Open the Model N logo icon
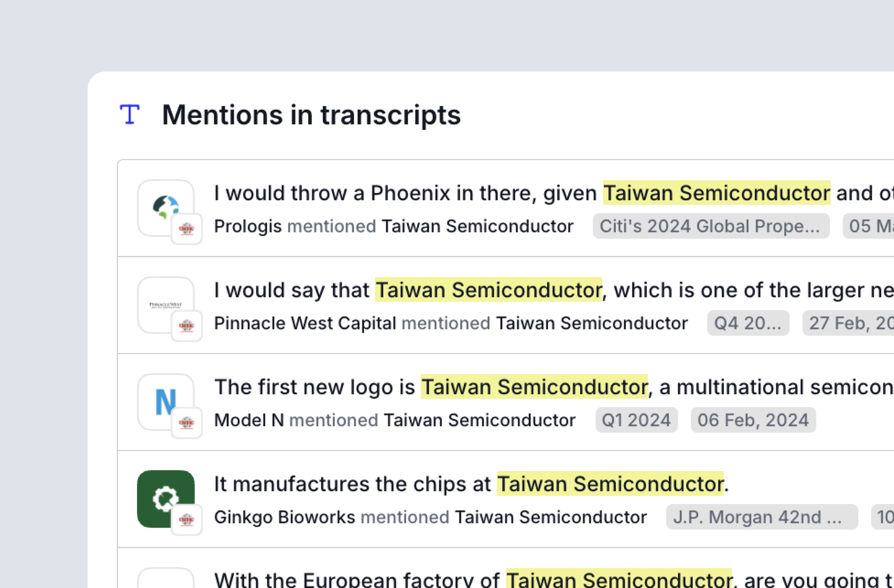Image resolution: width=894 pixels, height=588 pixels. 166,401
